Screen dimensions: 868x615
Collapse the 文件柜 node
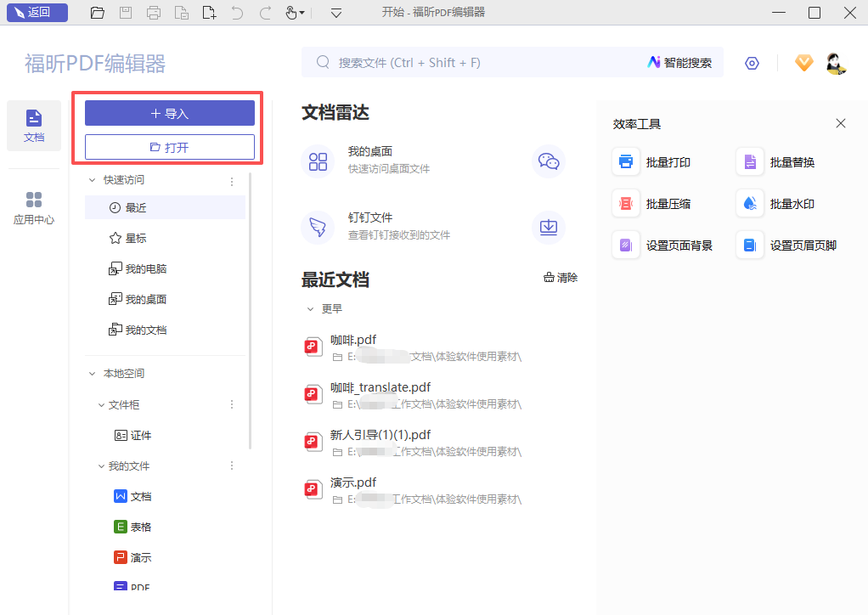101,405
